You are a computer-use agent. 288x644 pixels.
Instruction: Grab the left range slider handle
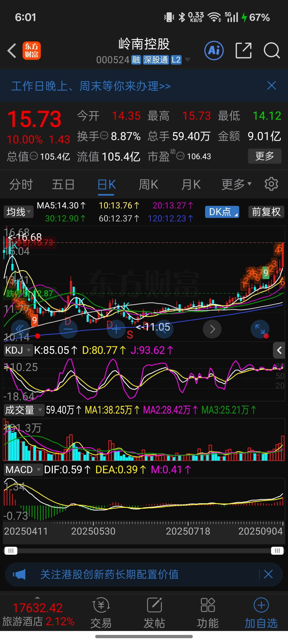pos(11,551)
